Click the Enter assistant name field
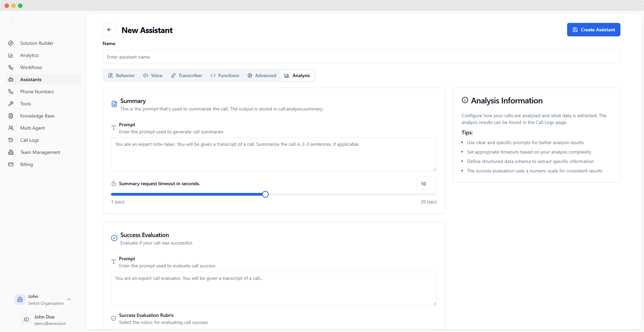This screenshot has width=644, height=332. [361, 57]
